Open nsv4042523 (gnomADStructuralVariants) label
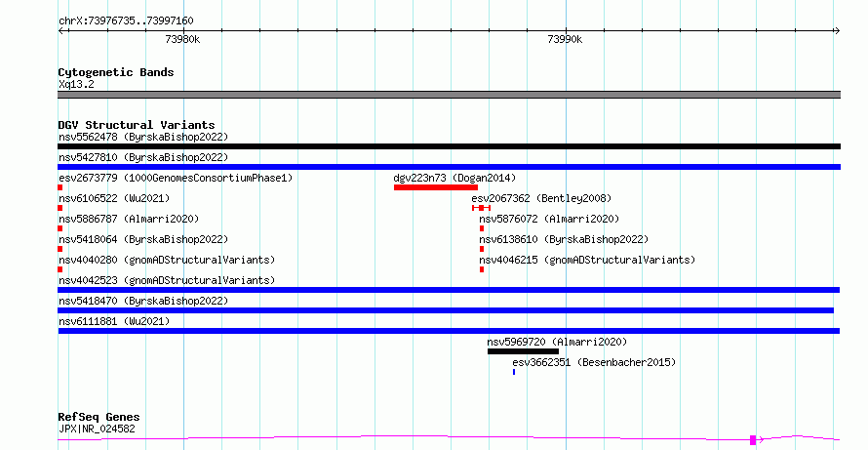The width and height of the screenshot is (868, 450). (x=167, y=280)
